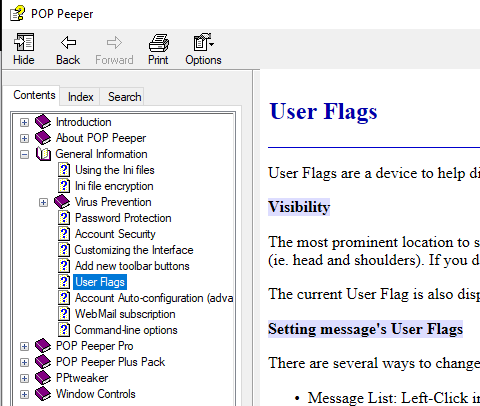Select the Customizing the Interface topic

pos(134,250)
